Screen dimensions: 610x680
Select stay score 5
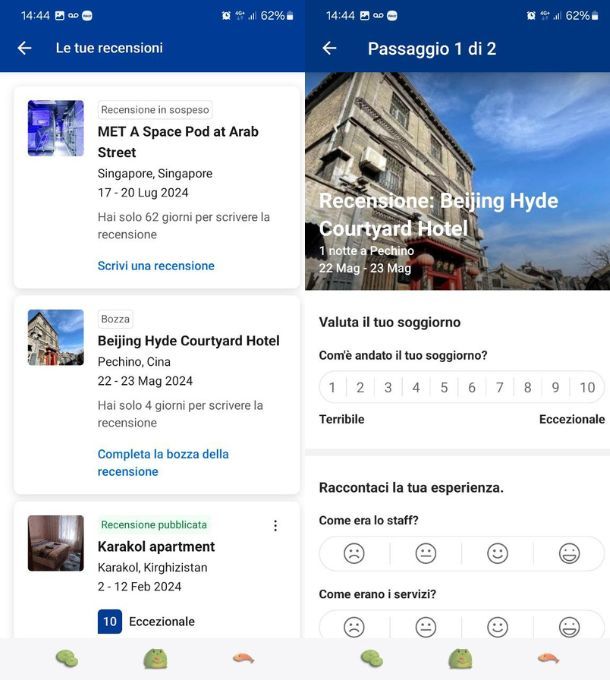(x=444, y=387)
